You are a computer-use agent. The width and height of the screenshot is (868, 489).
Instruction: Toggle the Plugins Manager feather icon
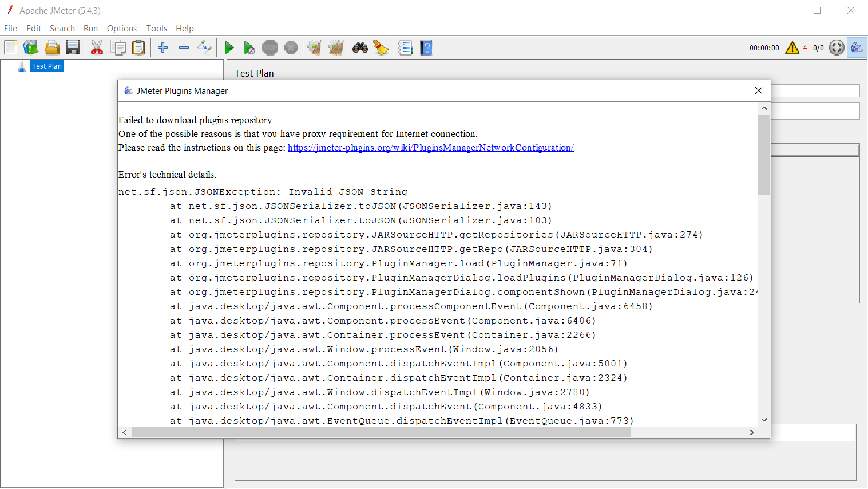pos(857,48)
